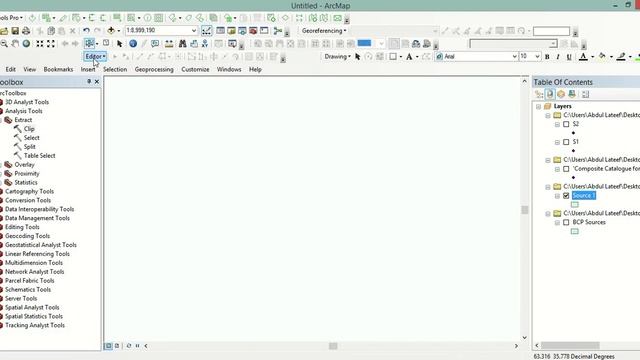Select List By Drawing Order in Table Of Contents
The width and height of the screenshot is (640, 360).
click(x=539, y=94)
